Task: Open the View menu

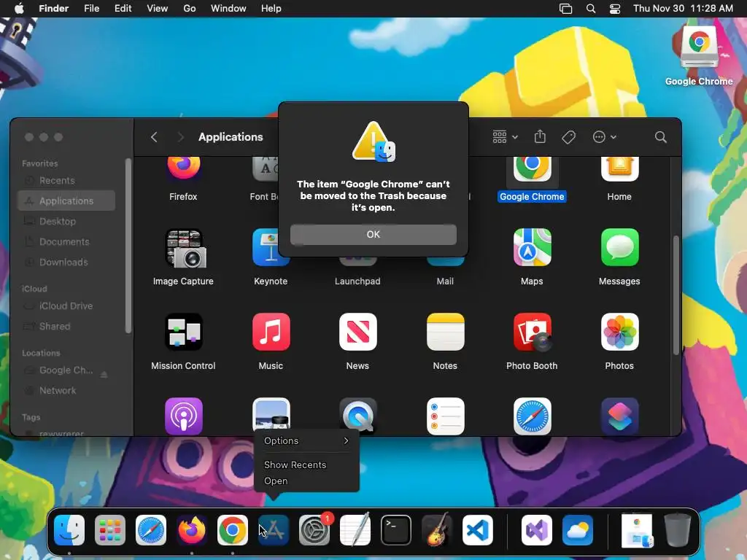Action: click(158, 9)
